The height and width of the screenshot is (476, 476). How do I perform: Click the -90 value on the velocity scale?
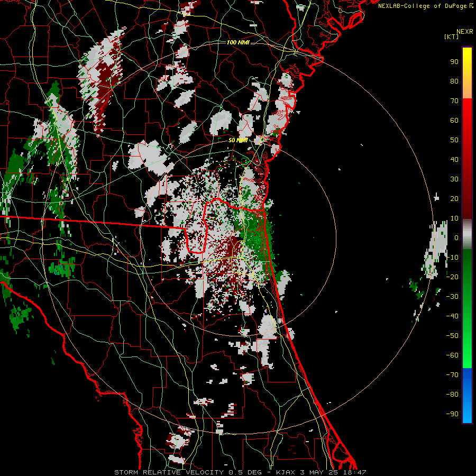pos(452,414)
